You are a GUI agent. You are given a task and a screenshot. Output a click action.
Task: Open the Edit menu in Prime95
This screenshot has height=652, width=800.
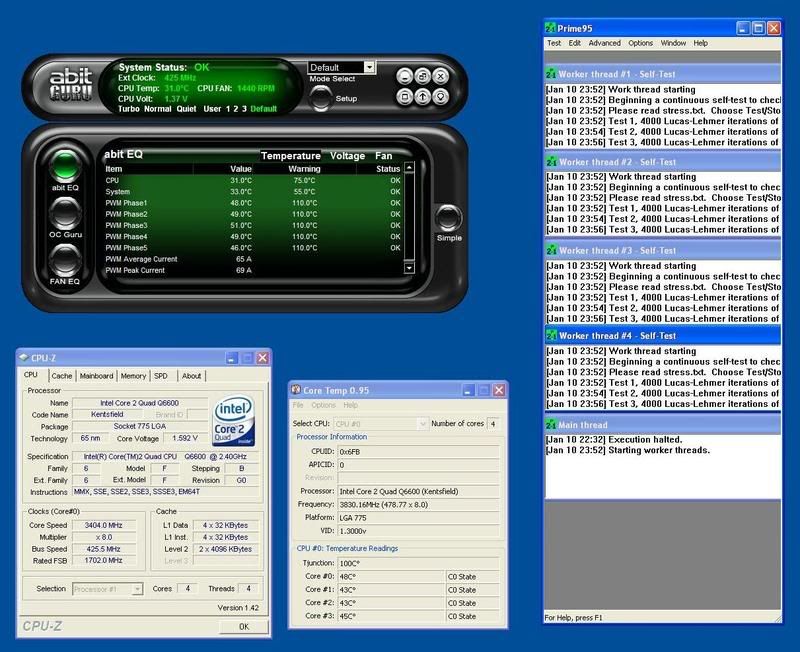[x=574, y=43]
